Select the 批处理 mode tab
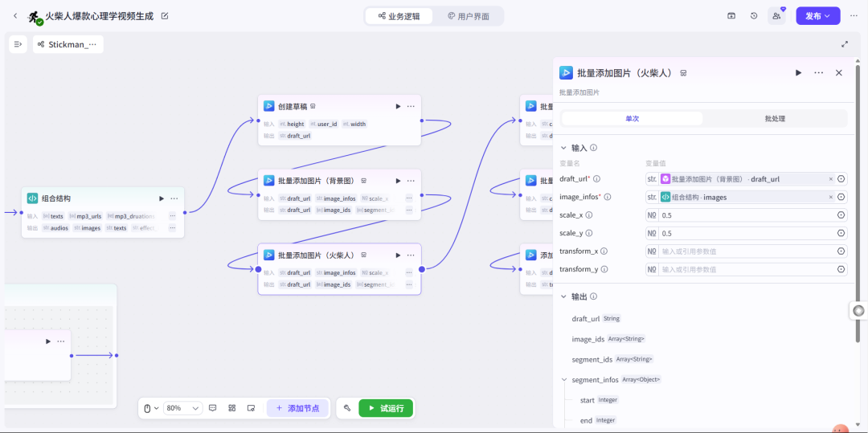The width and height of the screenshot is (868, 433). click(x=775, y=118)
